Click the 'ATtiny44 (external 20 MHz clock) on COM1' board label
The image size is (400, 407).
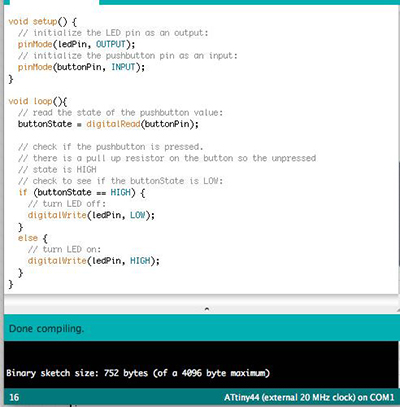point(309,397)
